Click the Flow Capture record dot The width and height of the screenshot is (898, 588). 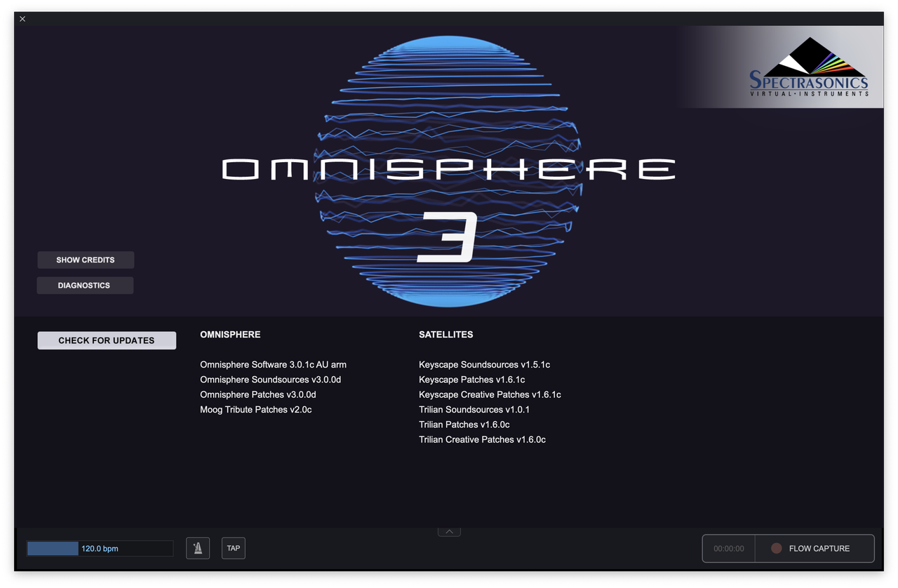776,549
